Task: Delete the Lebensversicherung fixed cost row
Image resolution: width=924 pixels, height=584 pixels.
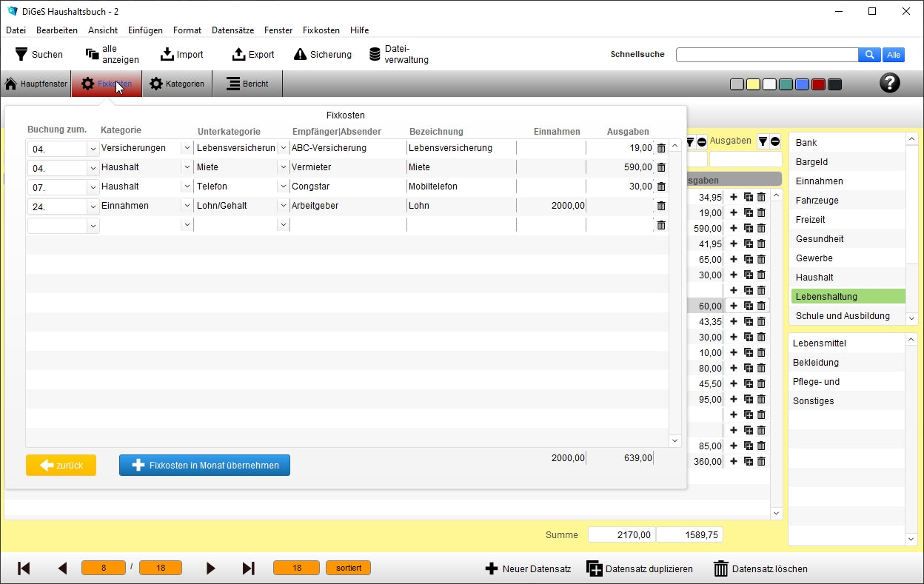Action: (661, 148)
